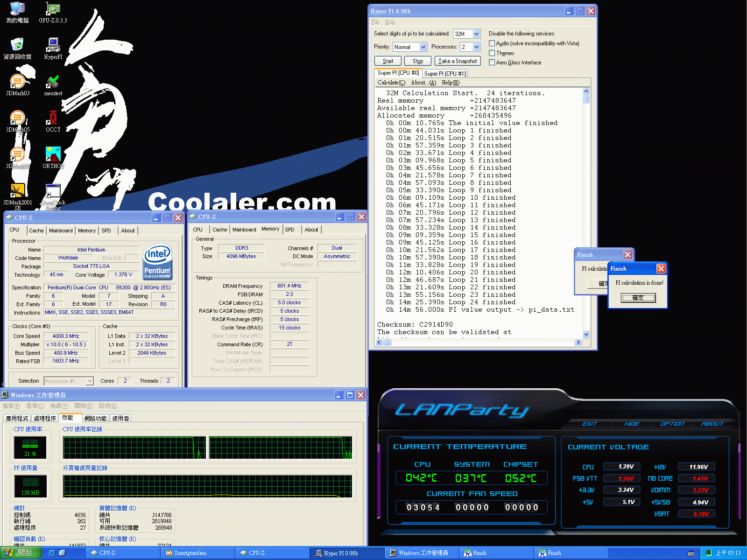Open the My Computer desktop icon
The height and width of the screenshot is (560, 747).
click(x=17, y=13)
